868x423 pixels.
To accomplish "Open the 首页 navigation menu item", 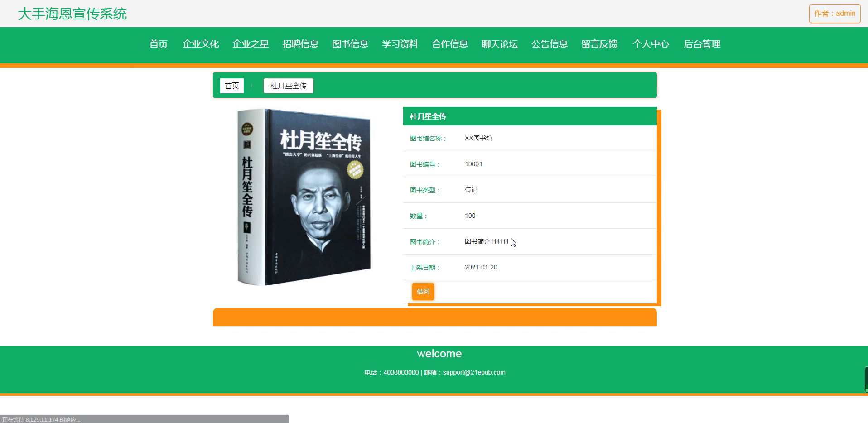I will coord(159,44).
